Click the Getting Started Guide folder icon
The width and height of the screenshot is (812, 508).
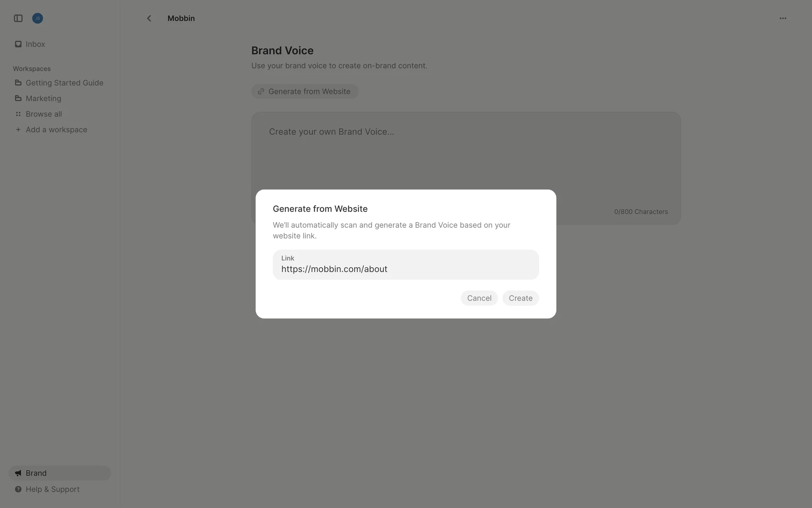tap(18, 83)
